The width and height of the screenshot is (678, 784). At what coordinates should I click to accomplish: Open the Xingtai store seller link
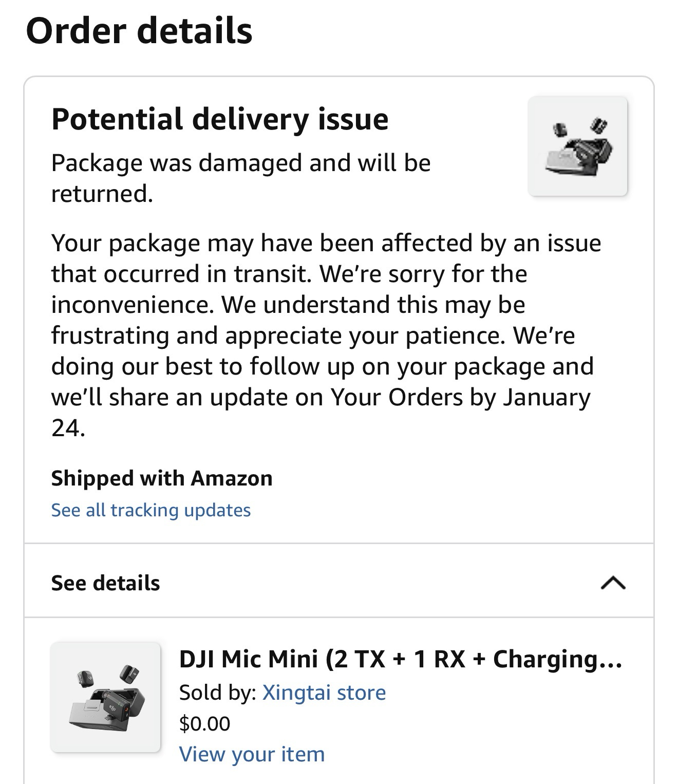[324, 693]
